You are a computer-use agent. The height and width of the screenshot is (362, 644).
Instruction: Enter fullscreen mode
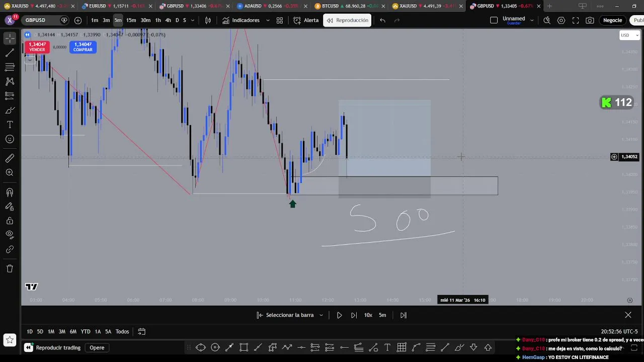pyautogui.click(x=576, y=20)
